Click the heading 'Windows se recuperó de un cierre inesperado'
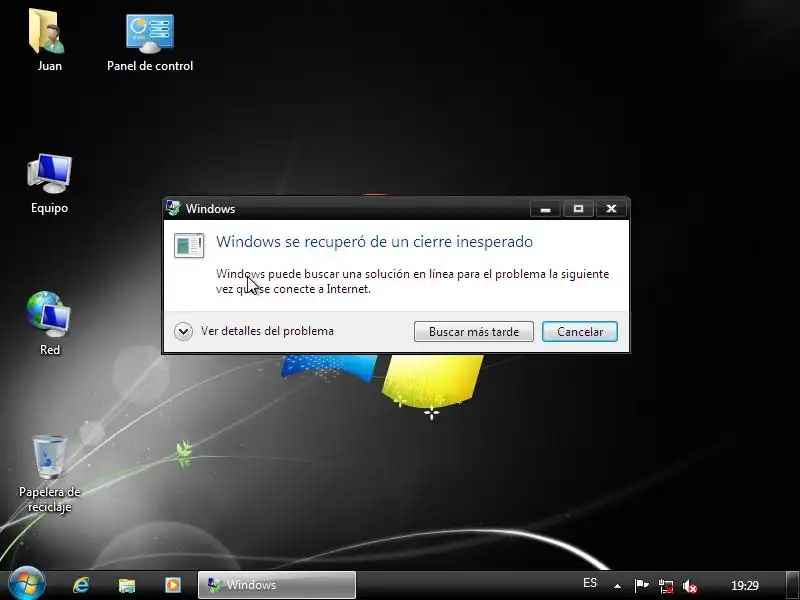This screenshot has width=800, height=600. point(374,241)
